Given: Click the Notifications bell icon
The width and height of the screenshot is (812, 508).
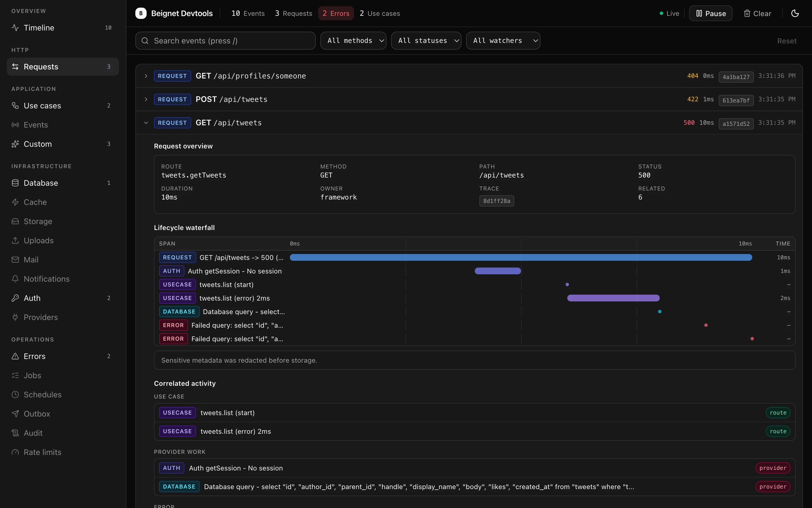Looking at the screenshot, I should (15, 279).
